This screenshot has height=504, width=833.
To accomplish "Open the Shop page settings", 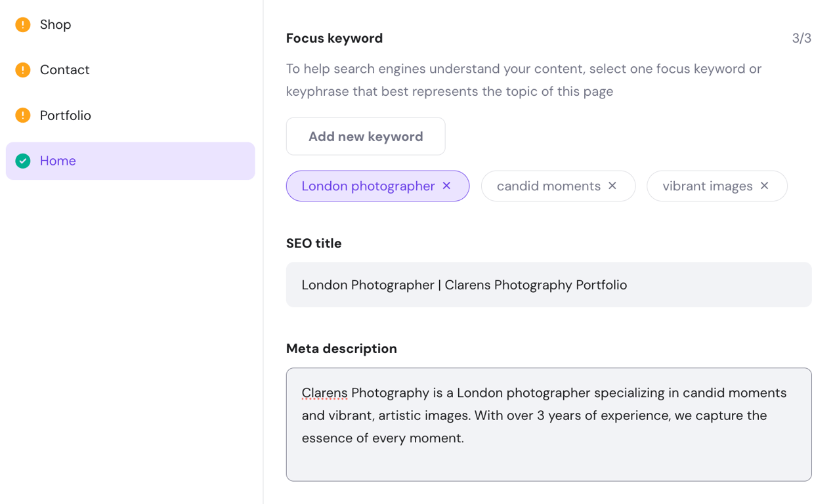I will click(55, 24).
